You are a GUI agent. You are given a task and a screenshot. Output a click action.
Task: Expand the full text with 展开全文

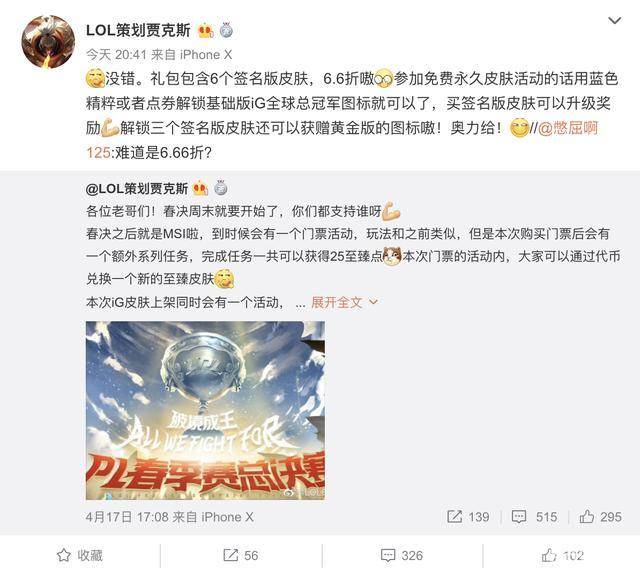point(337,303)
